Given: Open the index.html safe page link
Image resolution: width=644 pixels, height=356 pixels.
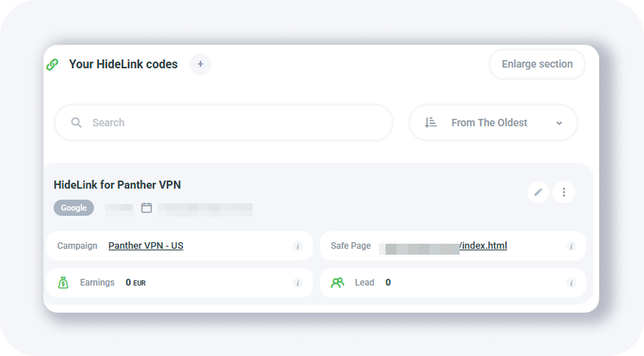Looking at the screenshot, I should pos(483,246).
